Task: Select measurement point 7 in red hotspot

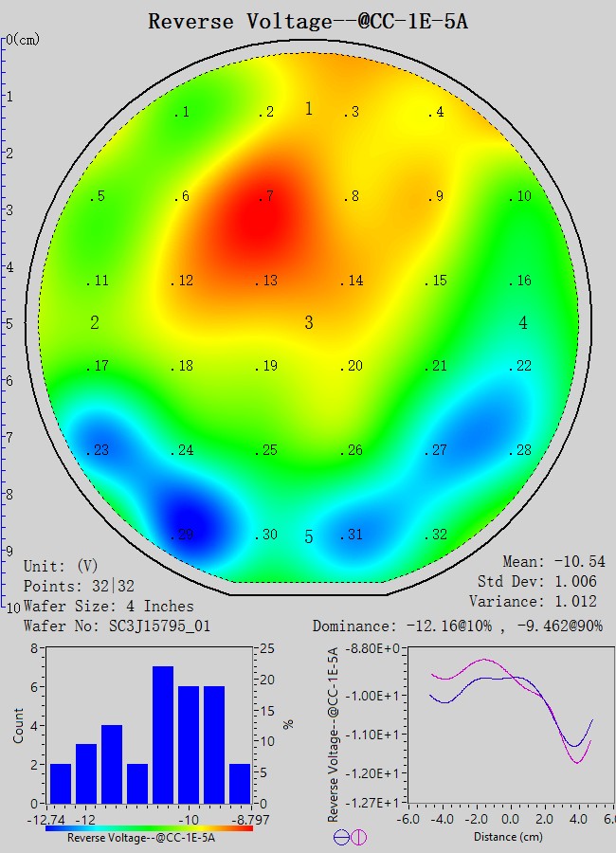Action: tap(266, 197)
